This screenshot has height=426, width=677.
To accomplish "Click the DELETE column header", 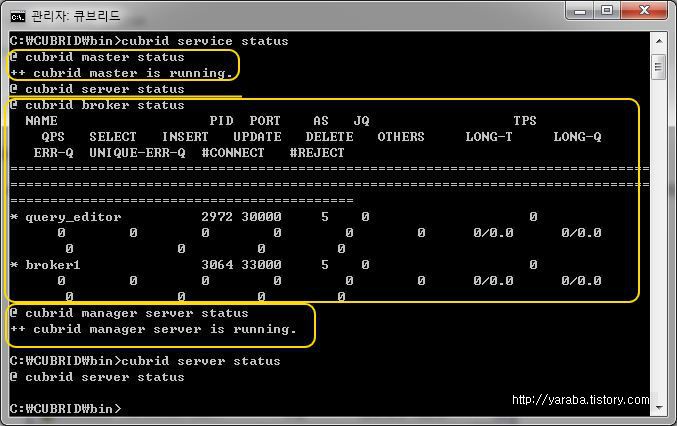I will [329, 137].
